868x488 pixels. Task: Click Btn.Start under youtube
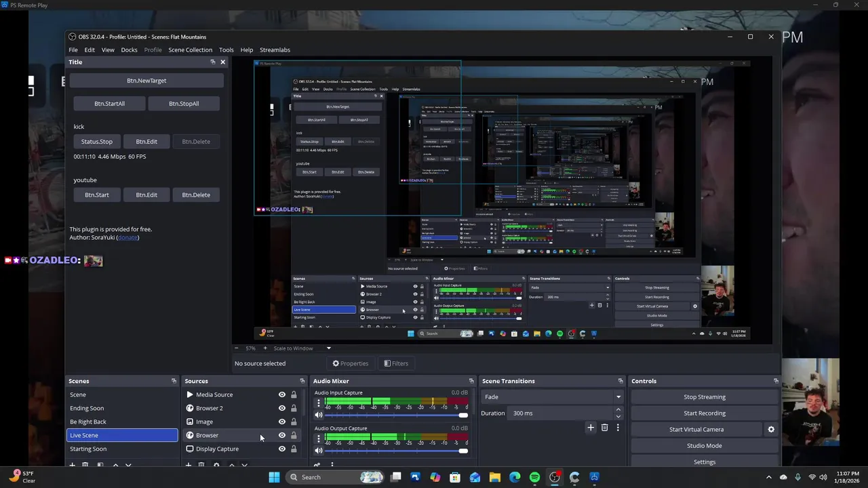(97, 195)
